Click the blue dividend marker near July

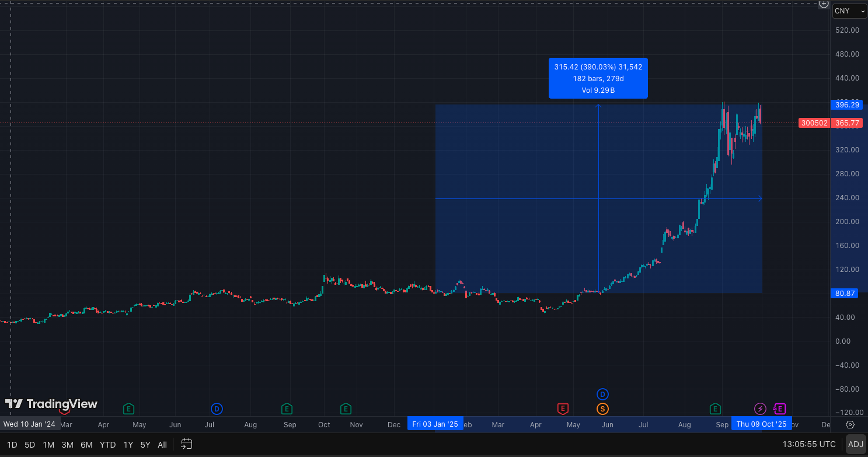tap(217, 409)
